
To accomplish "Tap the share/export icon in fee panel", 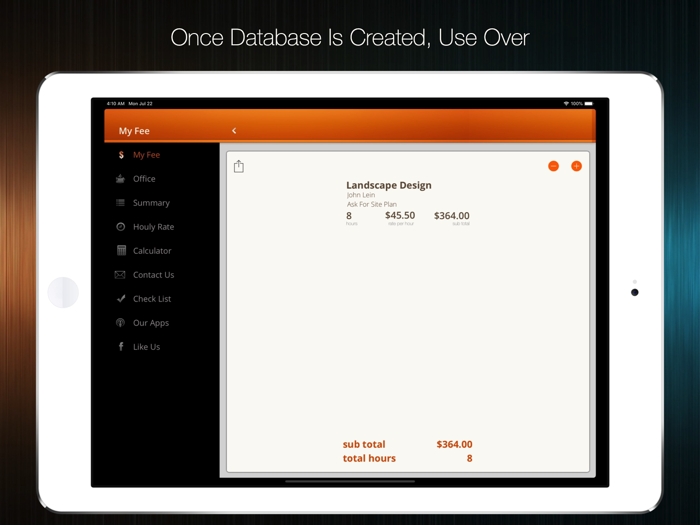I will pos(239,167).
